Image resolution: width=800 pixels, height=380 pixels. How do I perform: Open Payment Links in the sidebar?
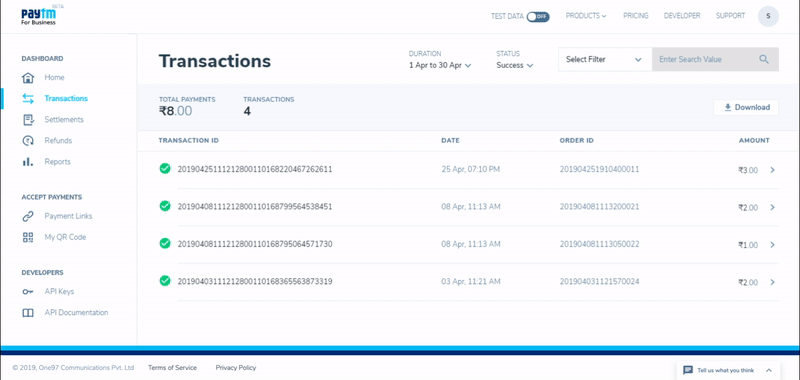[x=68, y=216]
